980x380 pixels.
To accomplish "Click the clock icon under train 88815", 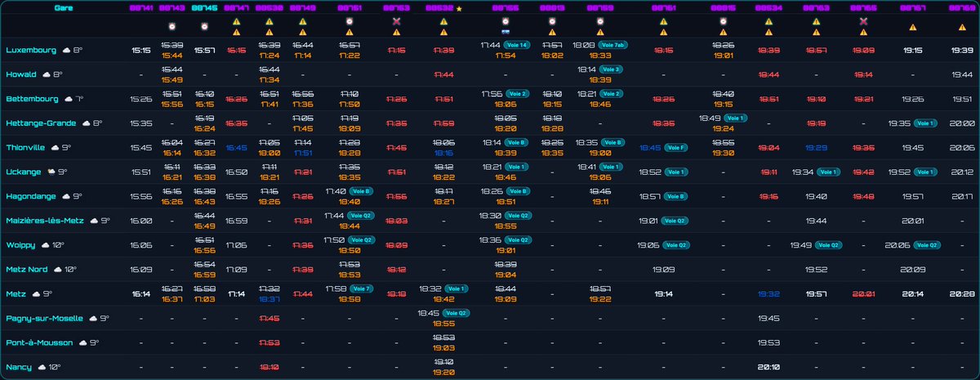I will [x=723, y=22].
